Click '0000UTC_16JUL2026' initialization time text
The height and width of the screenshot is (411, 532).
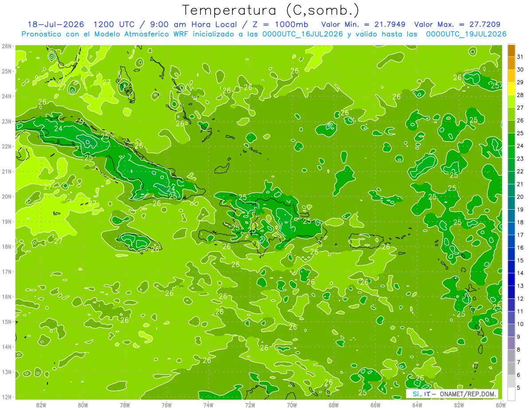[303, 34]
